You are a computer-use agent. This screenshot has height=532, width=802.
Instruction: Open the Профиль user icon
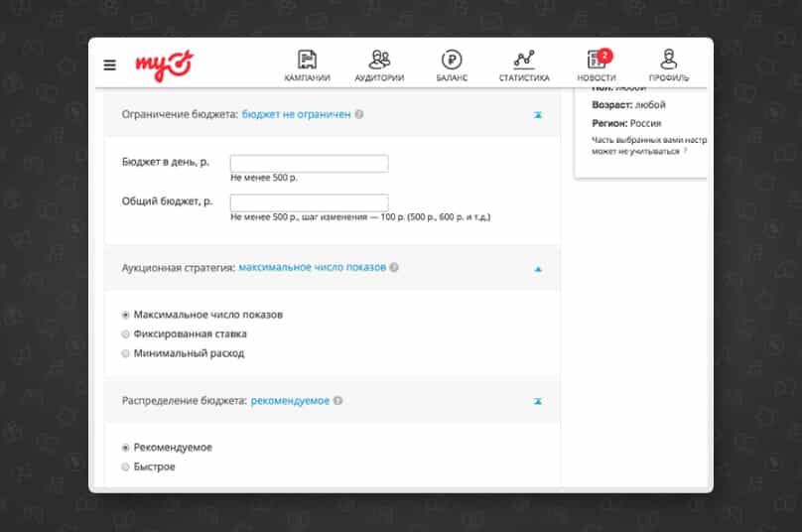[x=669, y=60]
